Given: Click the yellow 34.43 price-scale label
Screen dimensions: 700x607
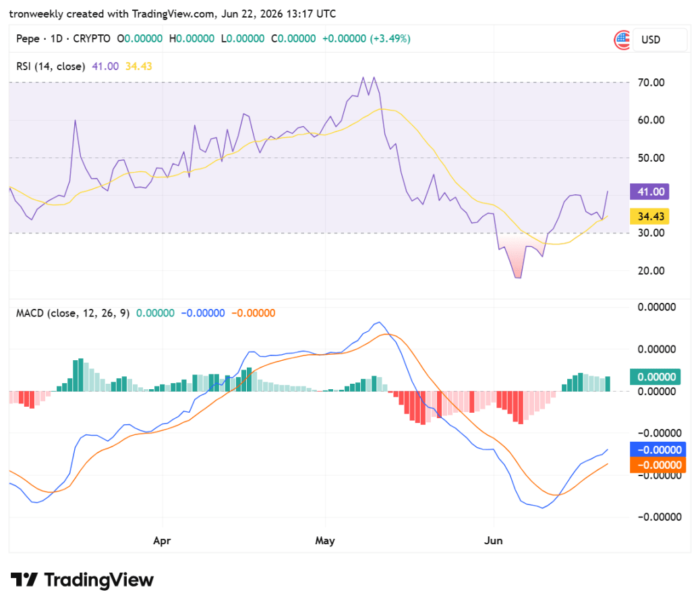Looking at the screenshot, I should [649, 216].
